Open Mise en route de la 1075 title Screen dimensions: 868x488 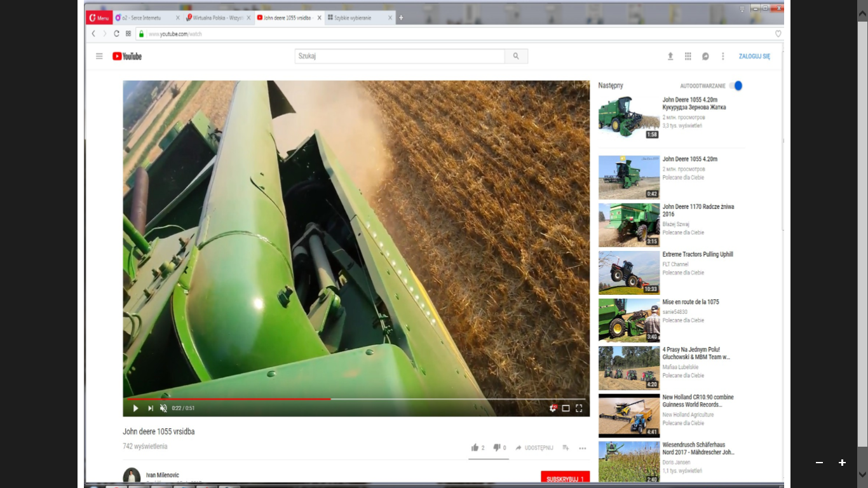tap(691, 302)
